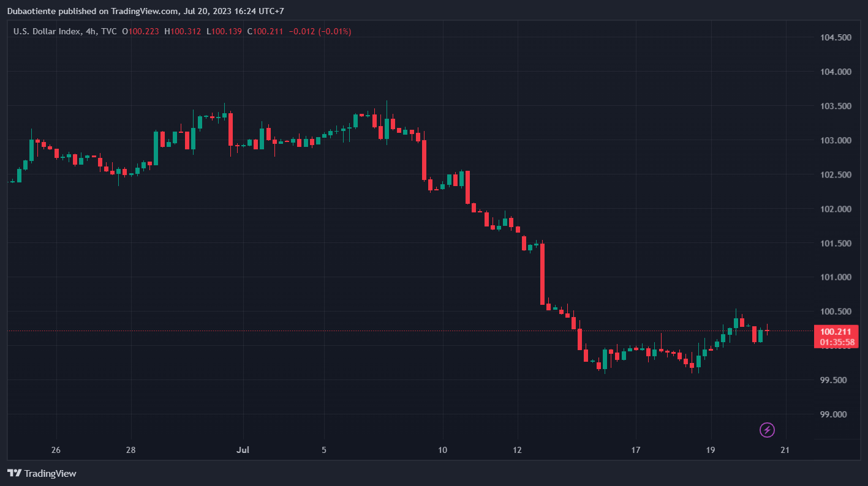Click the Dubaotiente published header text

point(145,11)
